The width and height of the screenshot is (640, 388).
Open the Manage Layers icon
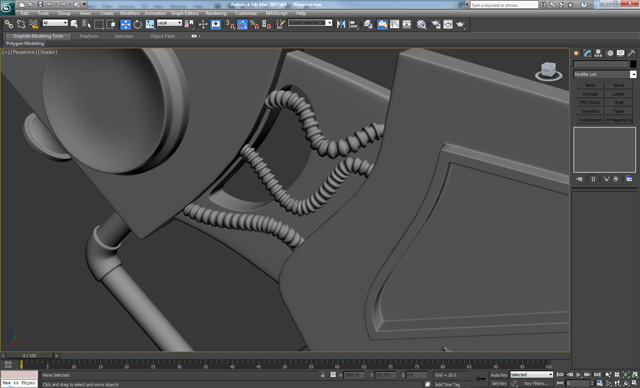(x=368, y=24)
